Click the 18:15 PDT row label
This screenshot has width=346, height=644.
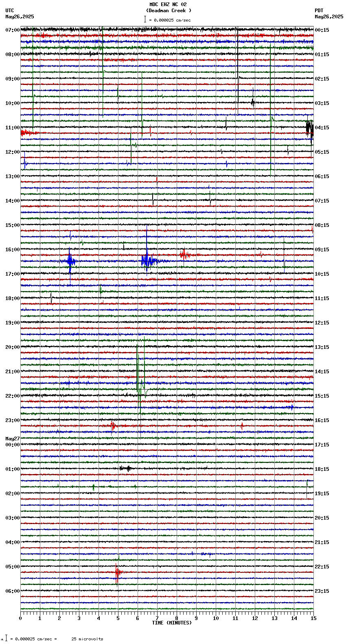[322, 469]
